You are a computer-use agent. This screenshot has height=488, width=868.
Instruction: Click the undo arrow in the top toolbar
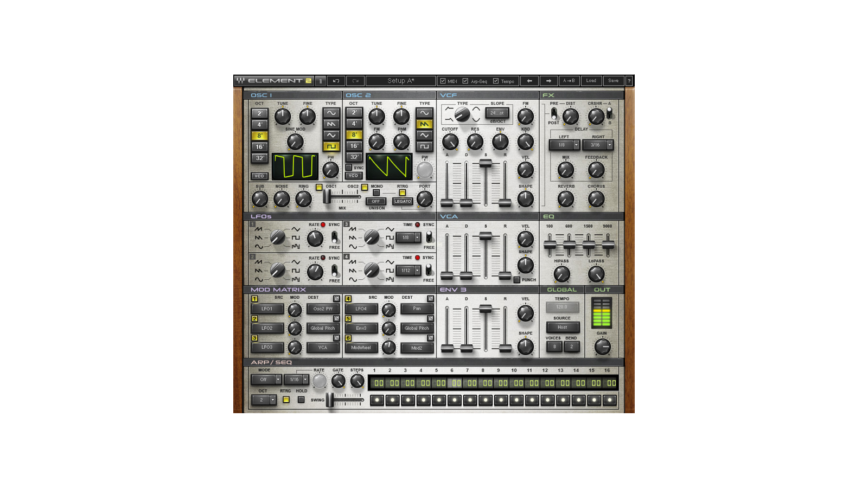click(336, 80)
